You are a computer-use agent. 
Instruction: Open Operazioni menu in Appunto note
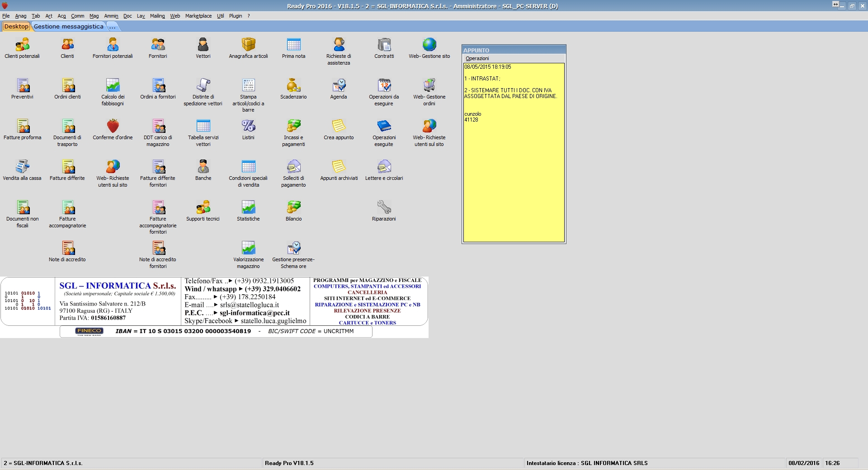[477, 58]
